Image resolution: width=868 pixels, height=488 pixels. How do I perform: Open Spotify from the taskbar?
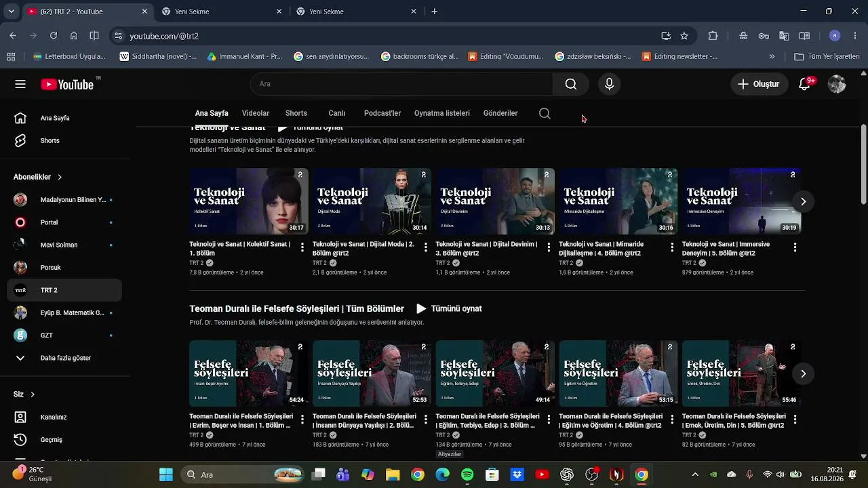(x=467, y=474)
